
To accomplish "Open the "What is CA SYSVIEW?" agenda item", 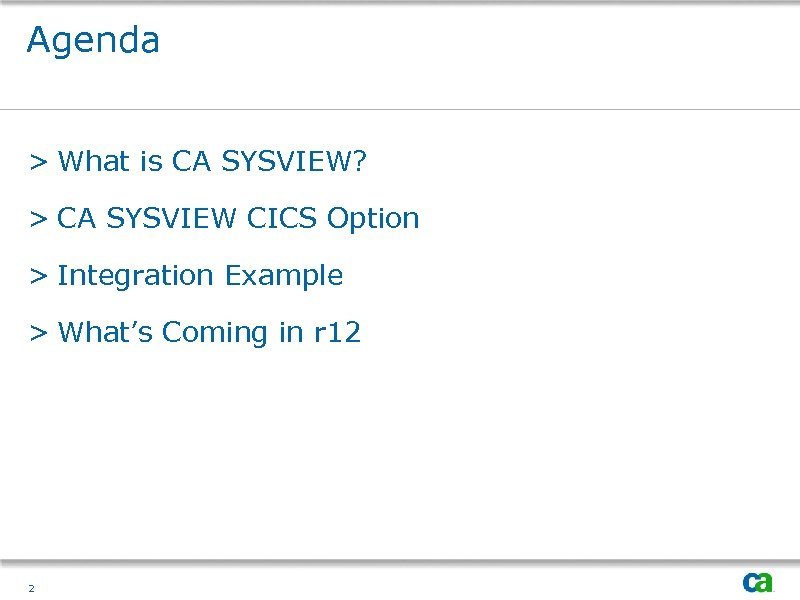I will [213, 162].
